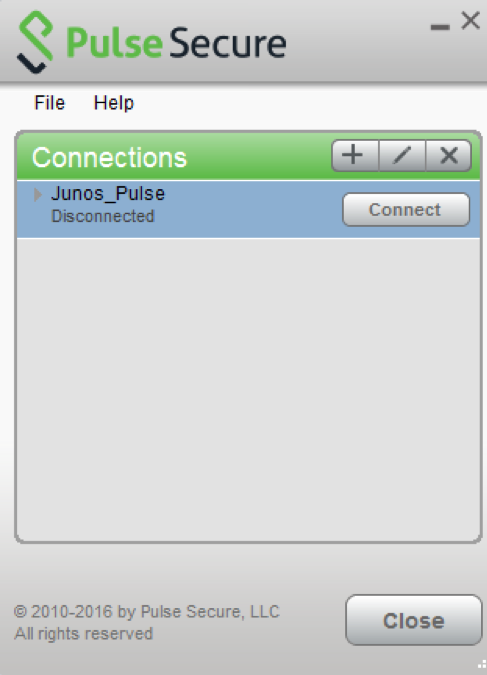This screenshot has width=487, height=675.
Task: Delete the selected connection with X icon
Action: (x=449, y=155)
